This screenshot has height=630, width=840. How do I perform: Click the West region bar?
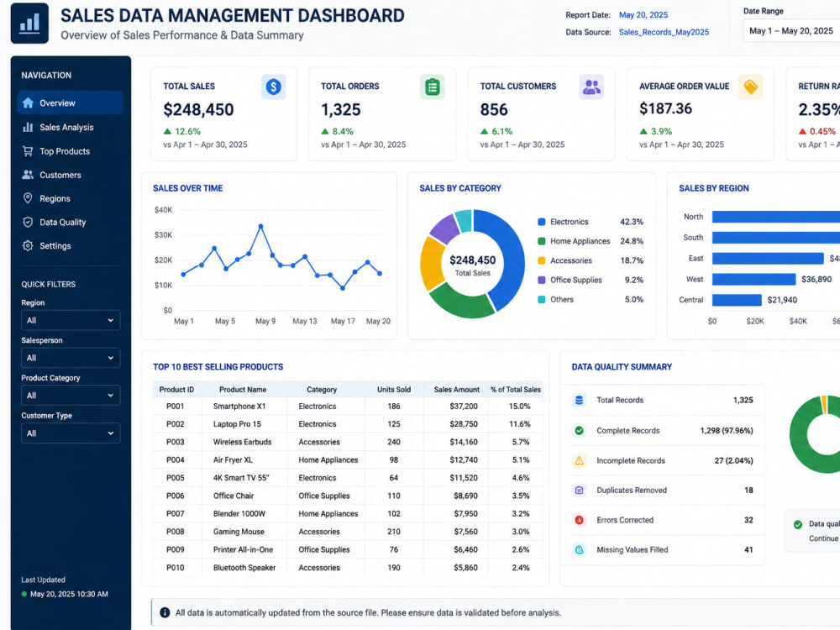[x=753, y=279]
